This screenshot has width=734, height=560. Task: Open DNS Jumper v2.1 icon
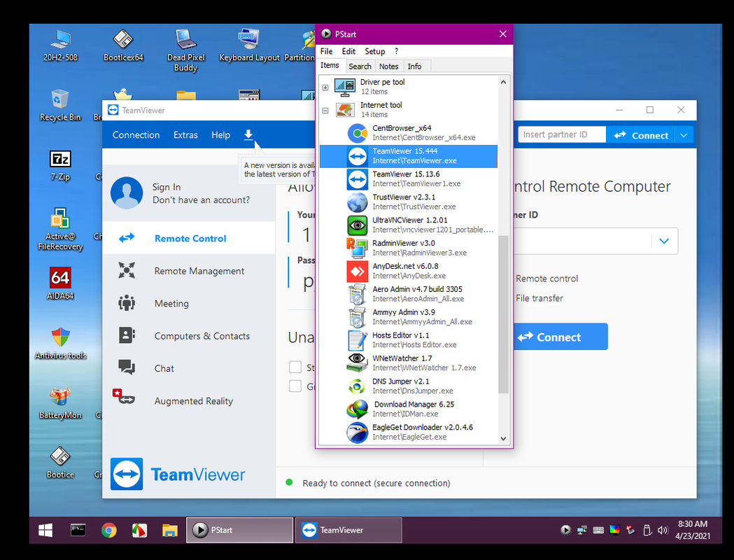pyautogui.click(x=357, y=386)
